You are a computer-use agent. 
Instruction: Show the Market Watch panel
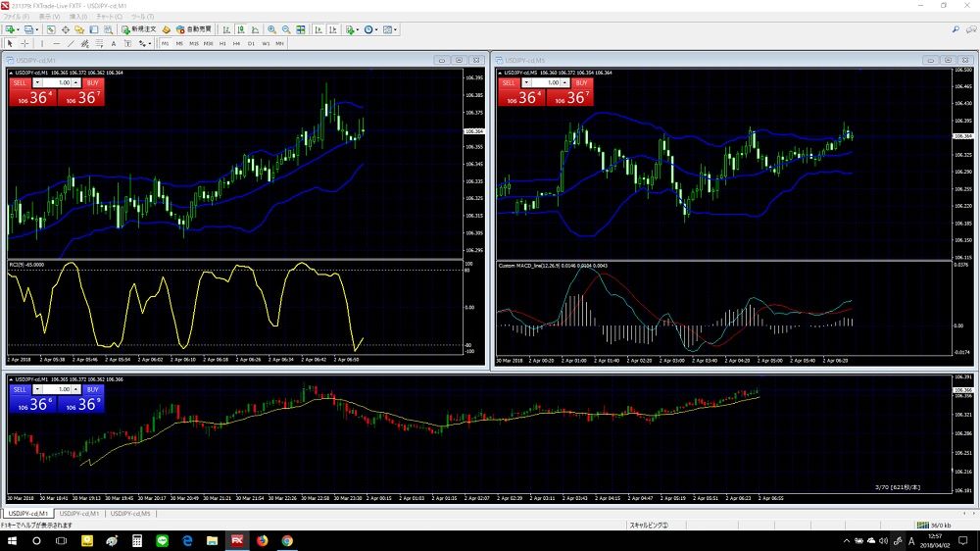(x=51, y=29)
